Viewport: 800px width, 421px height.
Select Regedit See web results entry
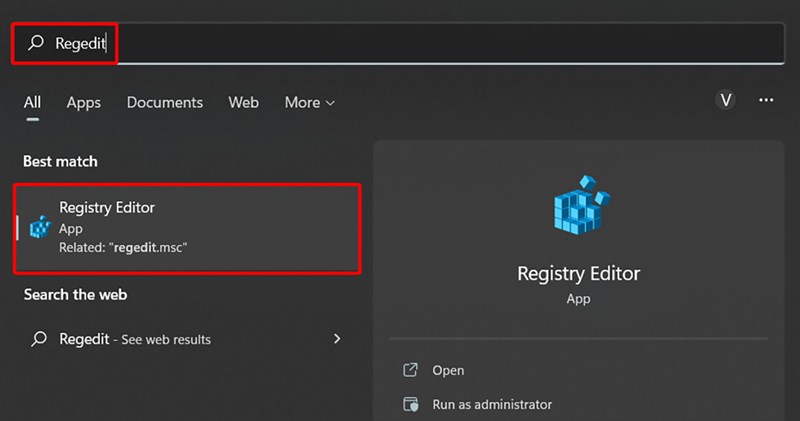tap(187, 339)
